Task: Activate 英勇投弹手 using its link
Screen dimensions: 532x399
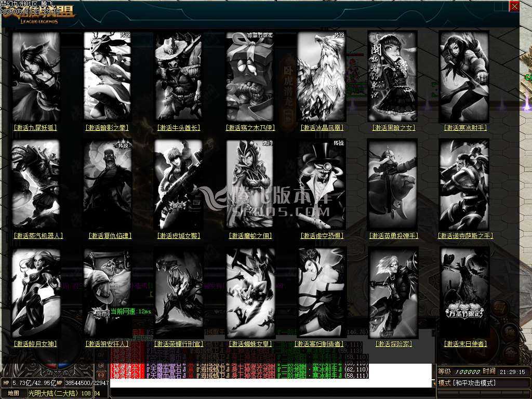Action: (394, 236)
